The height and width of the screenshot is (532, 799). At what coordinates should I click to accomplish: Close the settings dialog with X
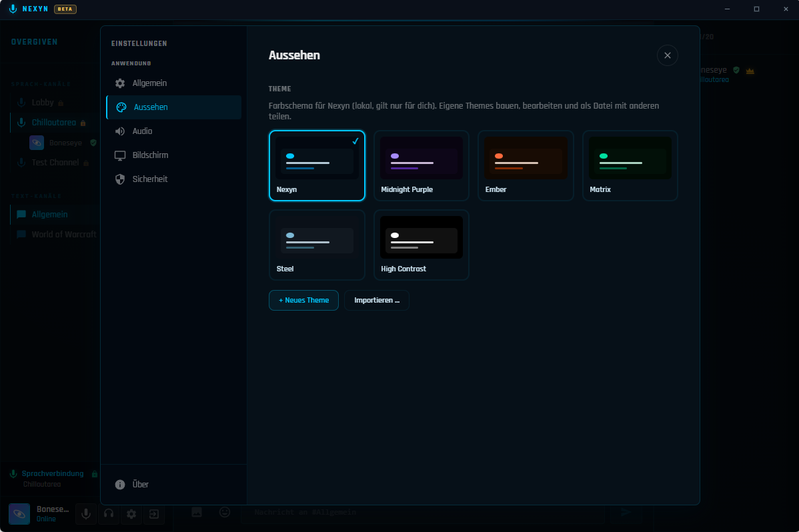pos(668,55)
